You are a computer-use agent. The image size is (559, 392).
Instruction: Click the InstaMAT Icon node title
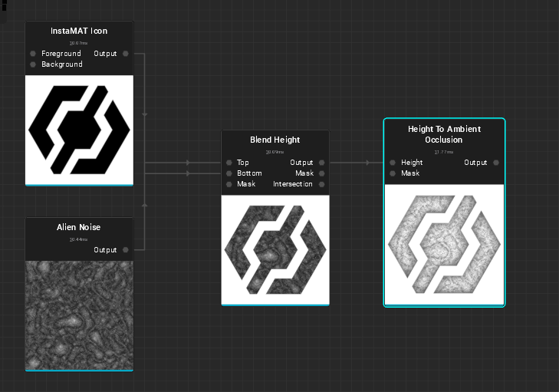79,31
